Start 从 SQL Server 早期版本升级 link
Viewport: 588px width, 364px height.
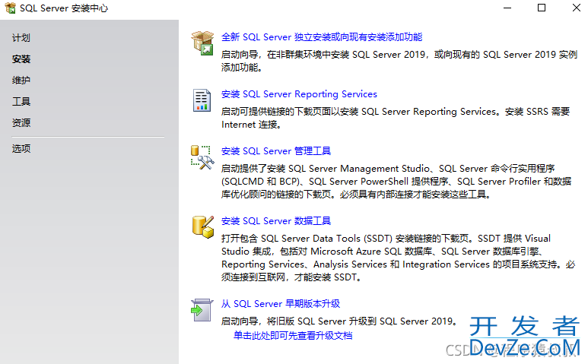click(x=281, y=304)
